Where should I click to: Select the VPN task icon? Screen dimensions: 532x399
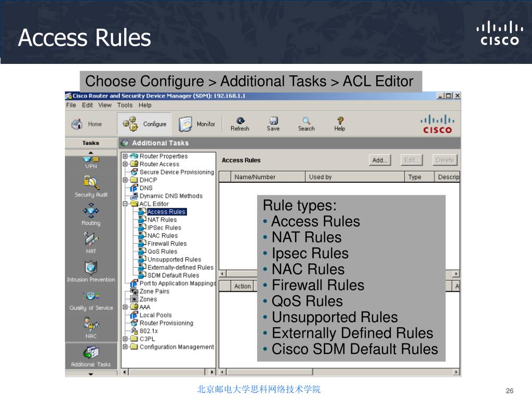(91, 159)
